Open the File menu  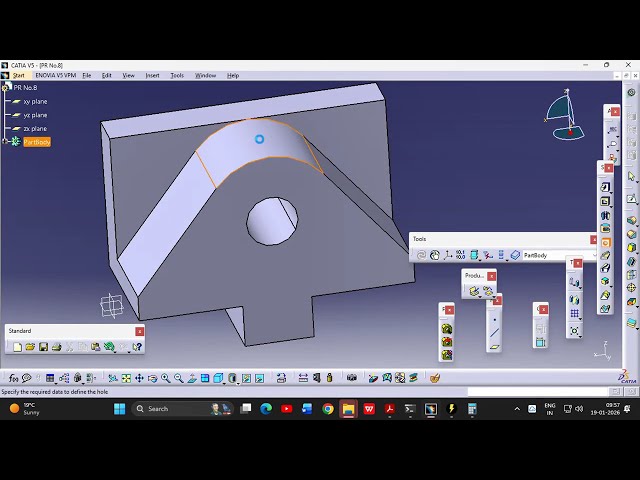87,76
